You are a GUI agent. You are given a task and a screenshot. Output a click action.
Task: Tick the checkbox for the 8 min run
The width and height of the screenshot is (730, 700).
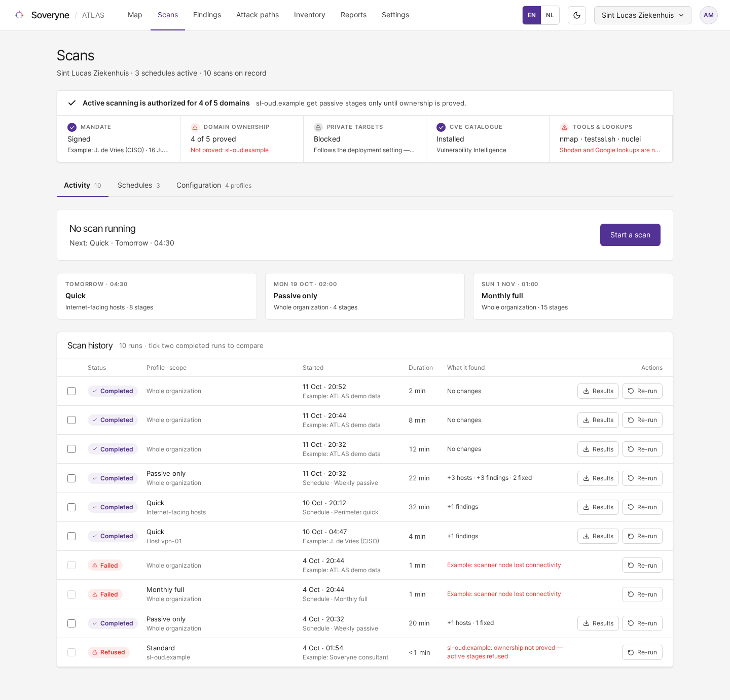coord(71,420)
